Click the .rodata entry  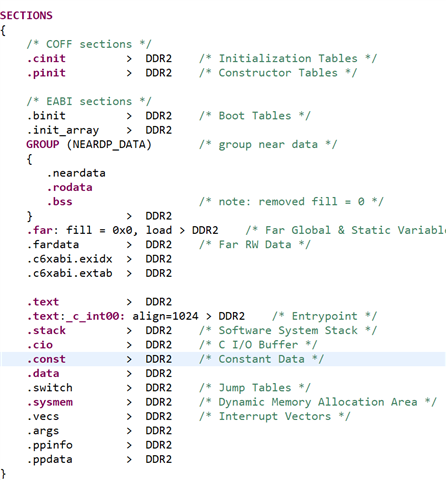point(70,187)
